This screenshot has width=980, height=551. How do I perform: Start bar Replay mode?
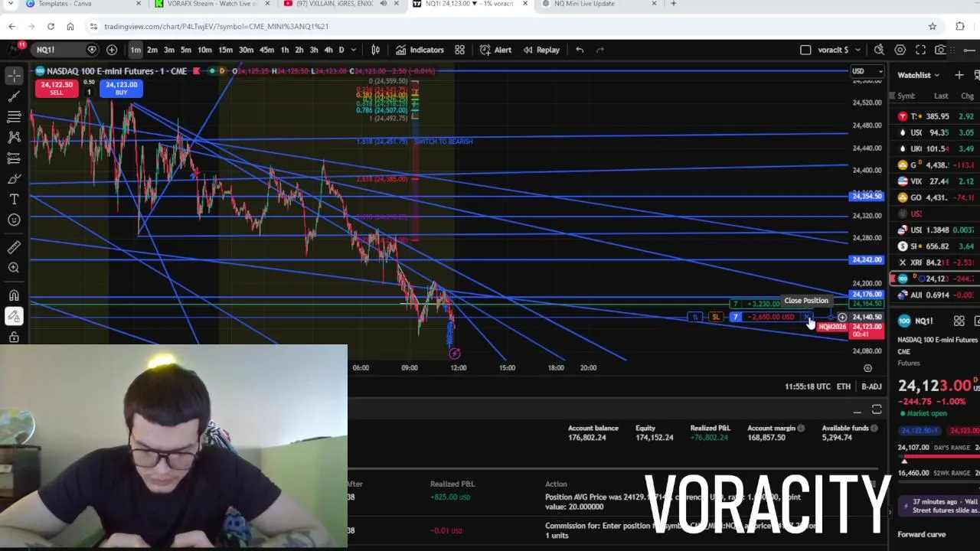tap(541, 50)
